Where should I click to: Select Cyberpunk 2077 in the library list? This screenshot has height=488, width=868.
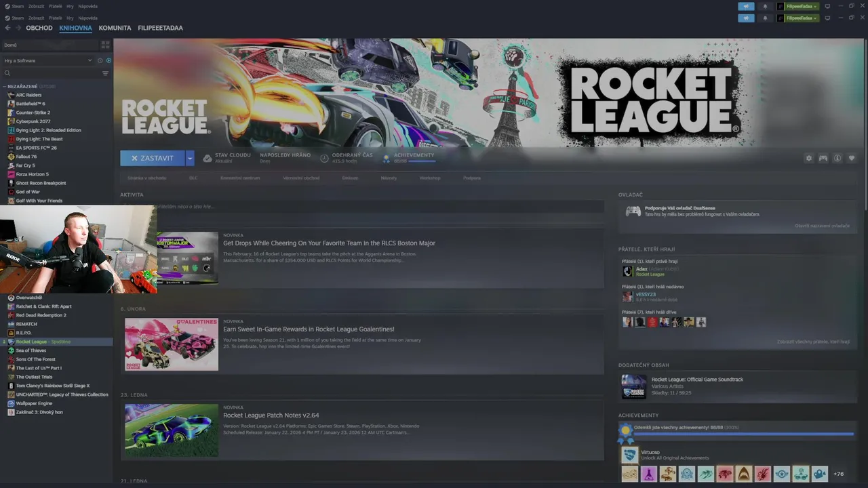(x=33, y=121)
